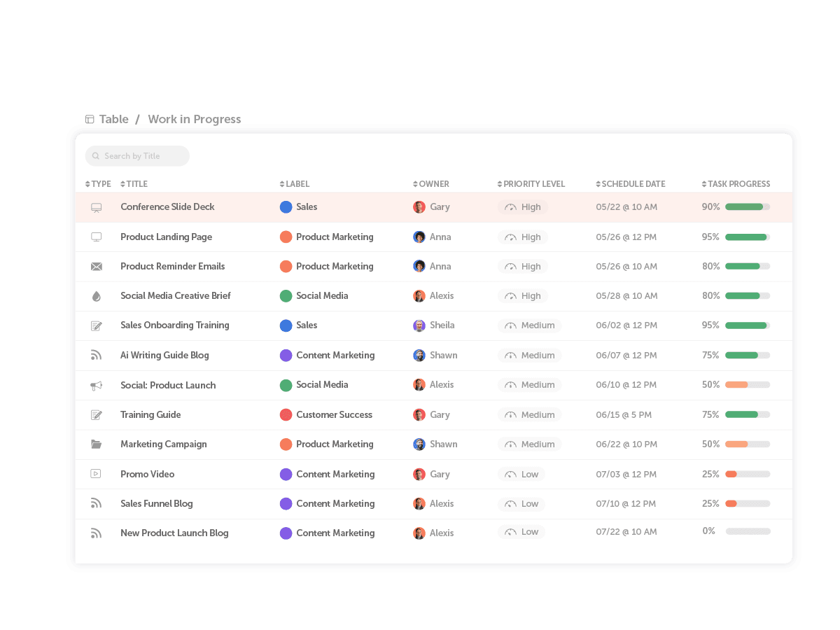This screenshot has width=840, height=630.
Task: Open the Ai Writing Guide Blog title
Action: (x=164, y=356)
